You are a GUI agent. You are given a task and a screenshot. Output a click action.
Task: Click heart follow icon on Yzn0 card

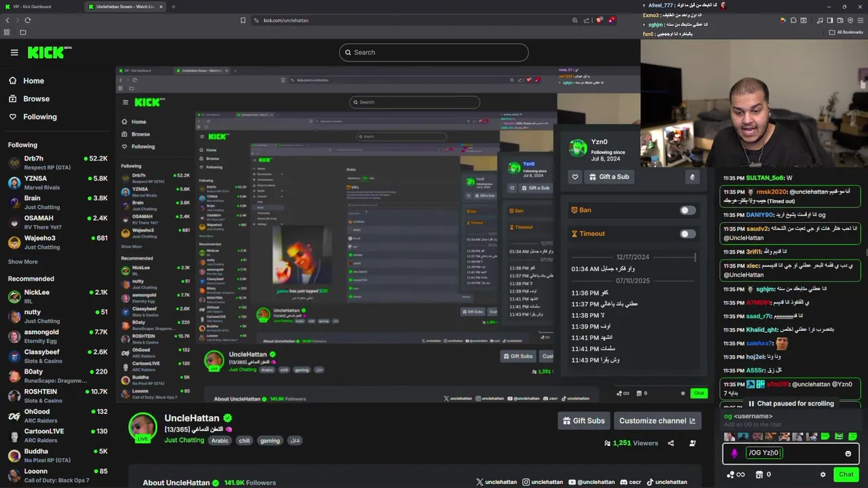(x=575, y=177)
